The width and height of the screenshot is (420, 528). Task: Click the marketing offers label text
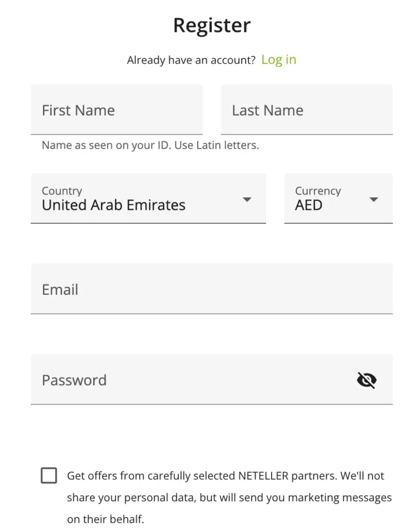(225, 476)
